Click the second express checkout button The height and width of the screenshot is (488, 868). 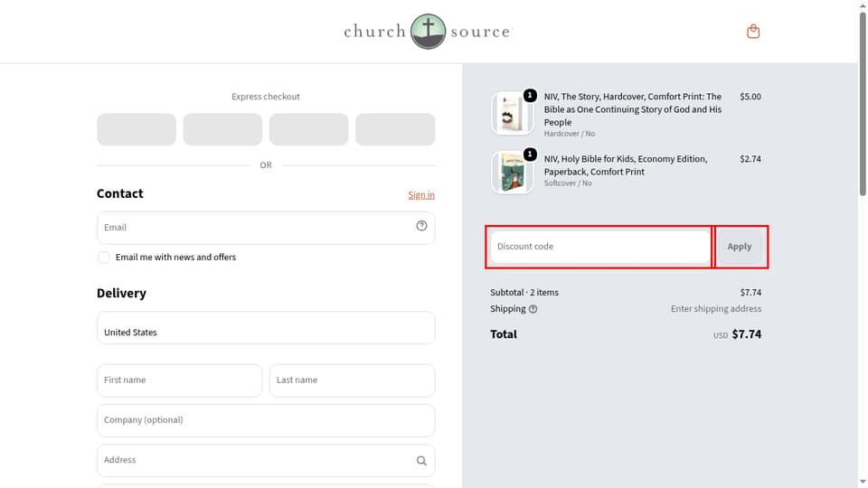coord(222,129)
